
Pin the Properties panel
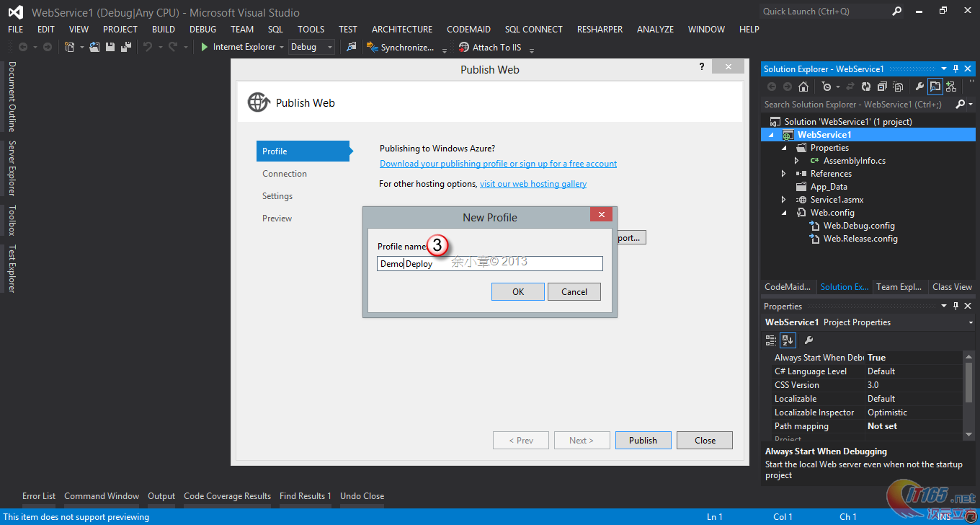coord(956,306)
